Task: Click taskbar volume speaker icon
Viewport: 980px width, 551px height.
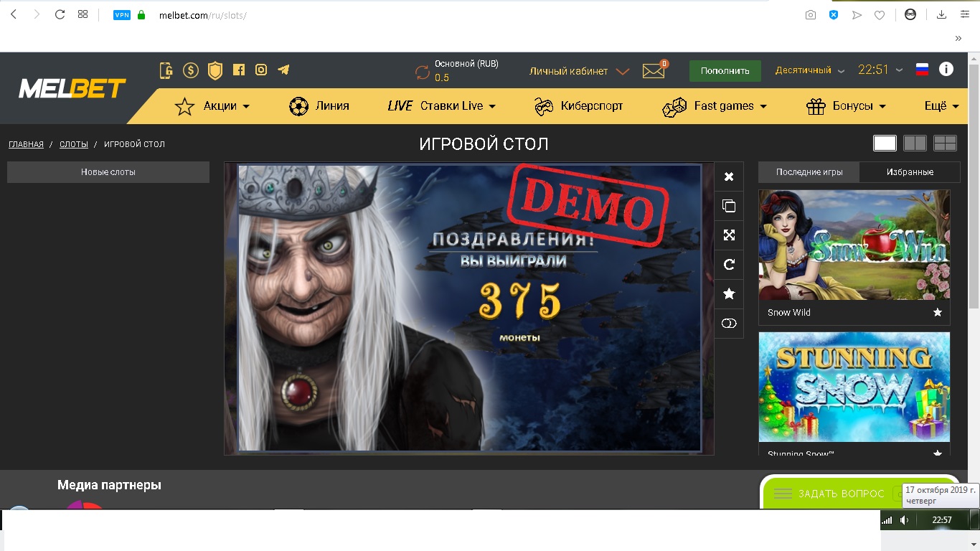Action: coord(905,520)
